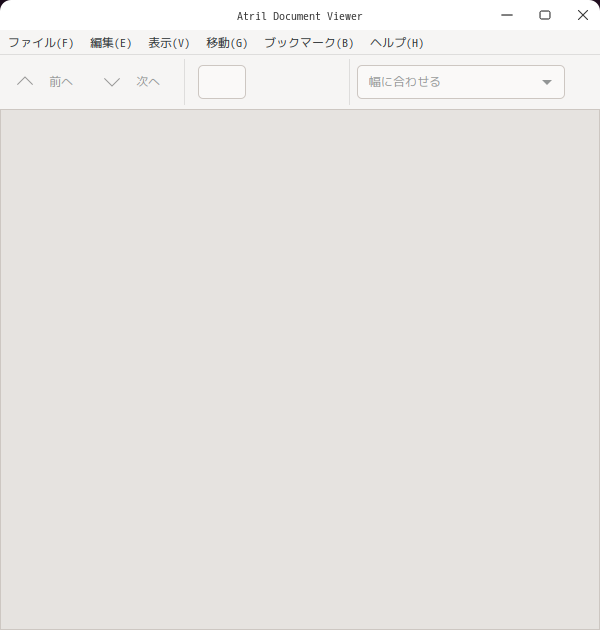Open the 移動(G) menu

(x=227, y=43)
